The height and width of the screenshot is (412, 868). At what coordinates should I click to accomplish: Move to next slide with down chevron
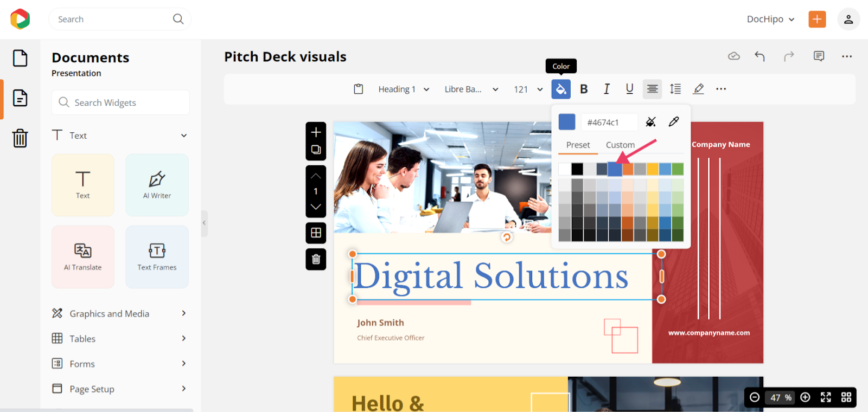(x=316, y=207)
